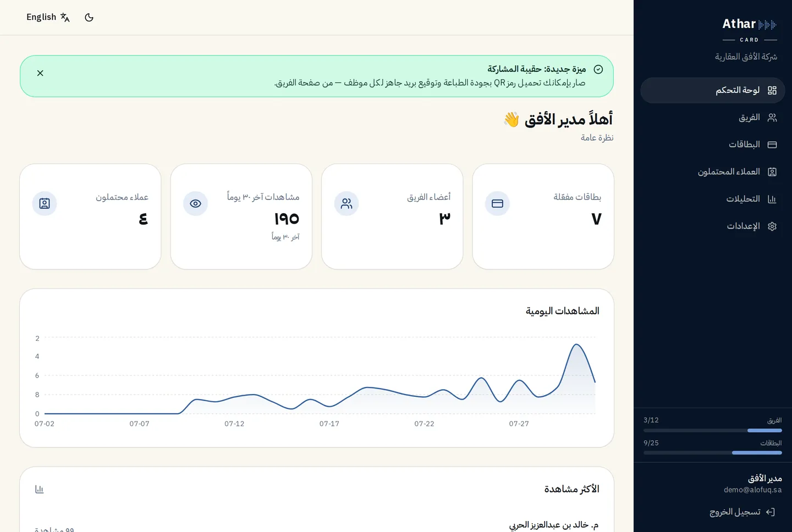Click the checkmark icon in announcement banner
The image size is (792, 532).
click(598, 69)
